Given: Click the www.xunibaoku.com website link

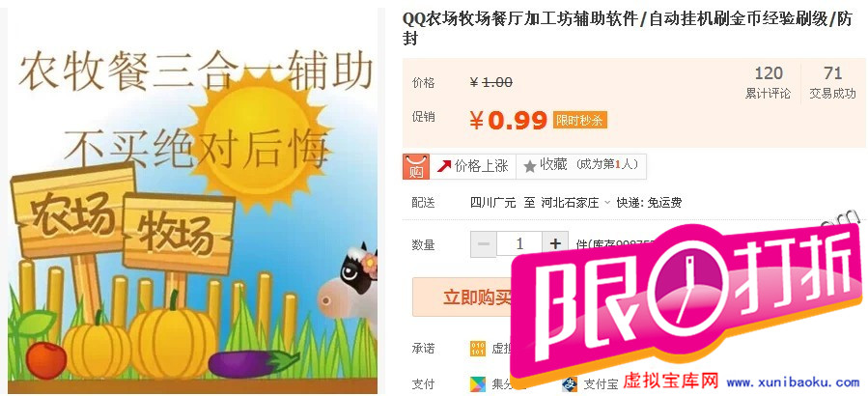Looking at the screenshot, I should click(x=793, y=382).
